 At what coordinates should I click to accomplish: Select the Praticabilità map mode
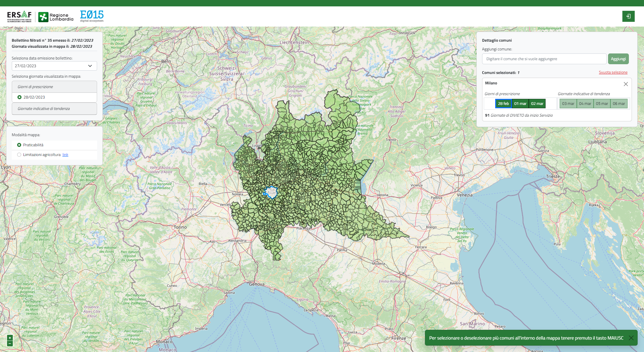pos(19,145)
